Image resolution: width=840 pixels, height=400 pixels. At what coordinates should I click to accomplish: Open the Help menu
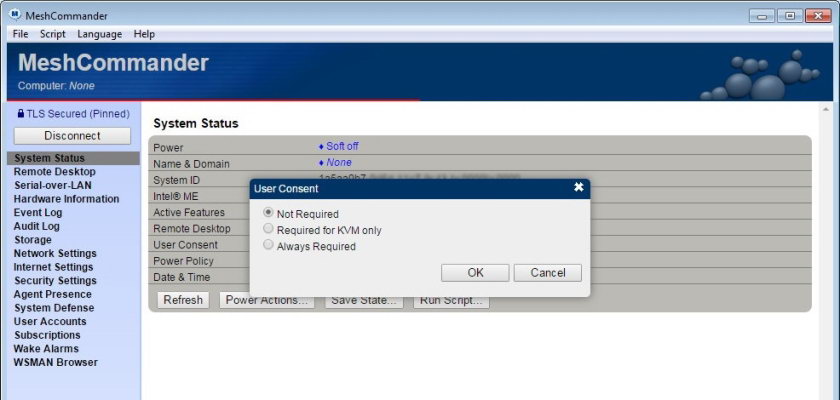coord(144,34)
